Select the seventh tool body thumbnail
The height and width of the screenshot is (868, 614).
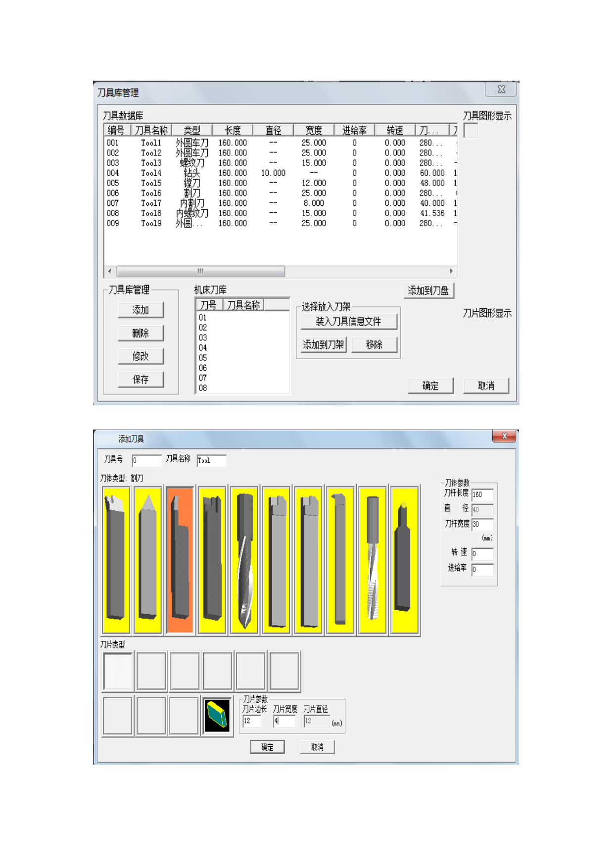pyautogui.click(x=308, y=560)
